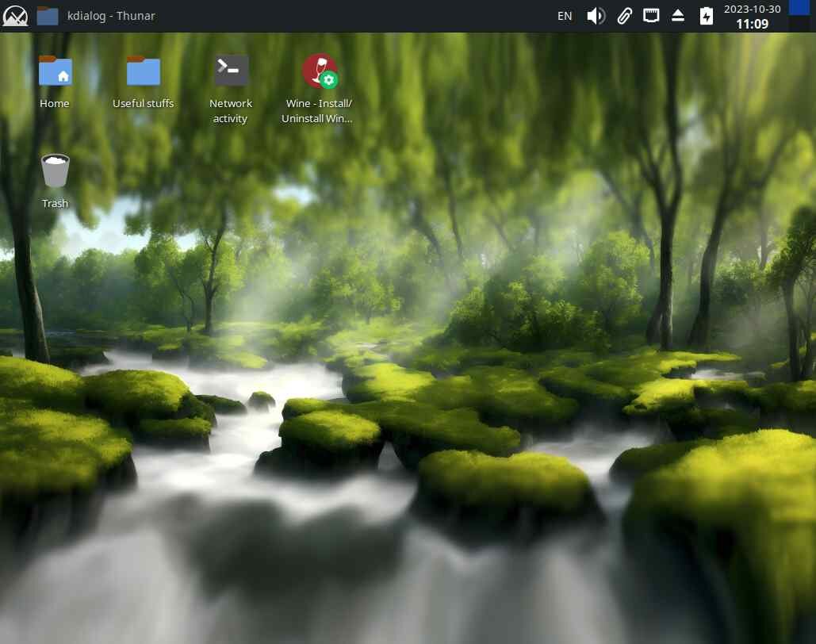Click the eject removable media tray icon
The image size is (816, 644).
tap(677, 16)
